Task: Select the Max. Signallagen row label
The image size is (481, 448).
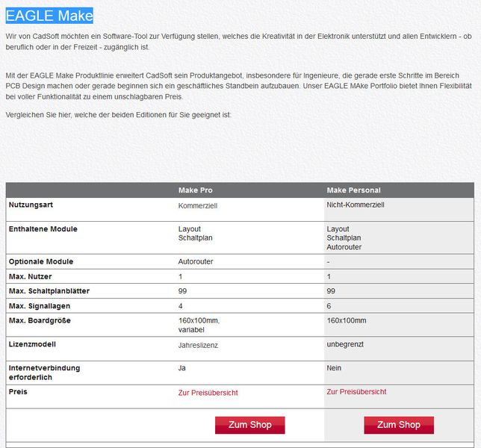Action: coord(40,305)
